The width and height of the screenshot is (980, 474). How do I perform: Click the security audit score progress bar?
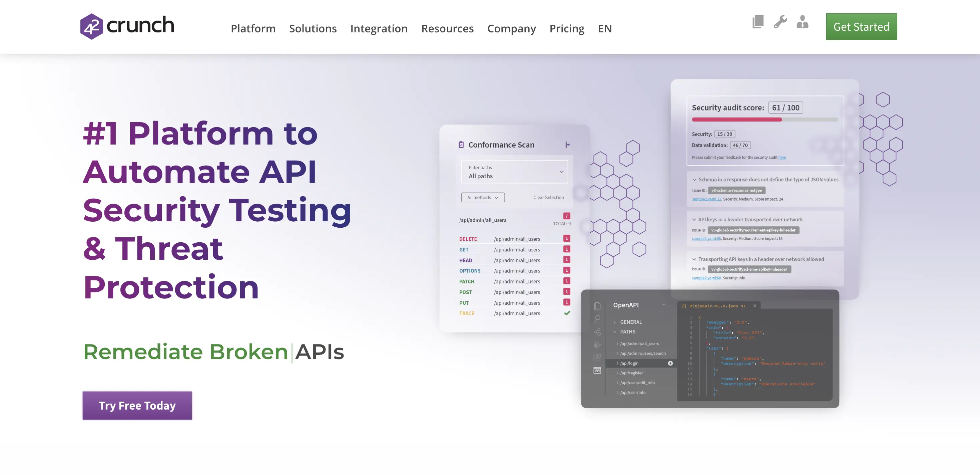pos(765,119)
